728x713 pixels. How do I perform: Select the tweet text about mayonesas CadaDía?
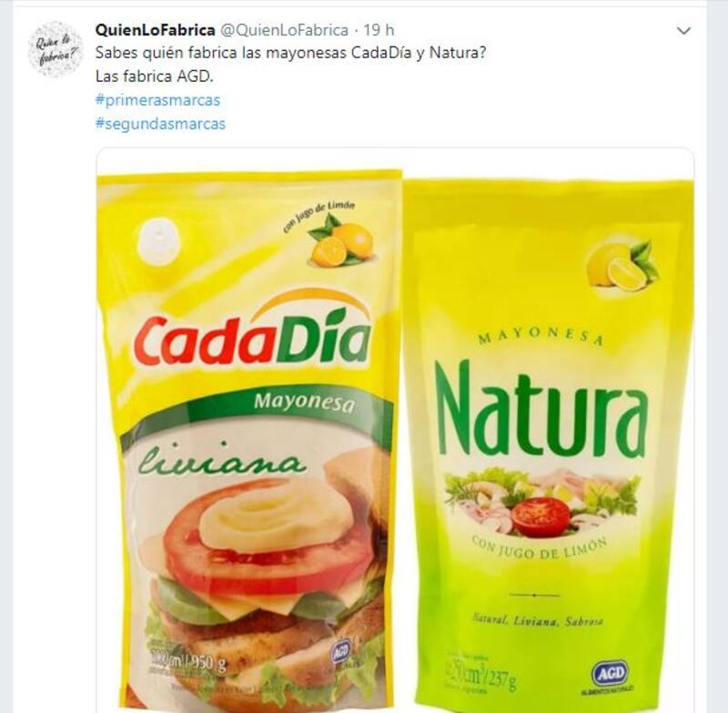point(290,53)
